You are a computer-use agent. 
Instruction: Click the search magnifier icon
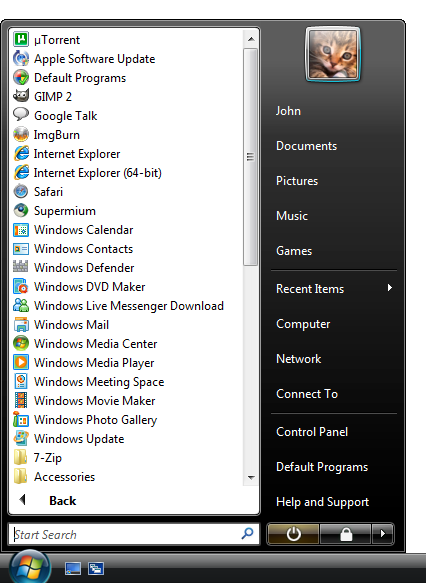(x=248, y=534)
